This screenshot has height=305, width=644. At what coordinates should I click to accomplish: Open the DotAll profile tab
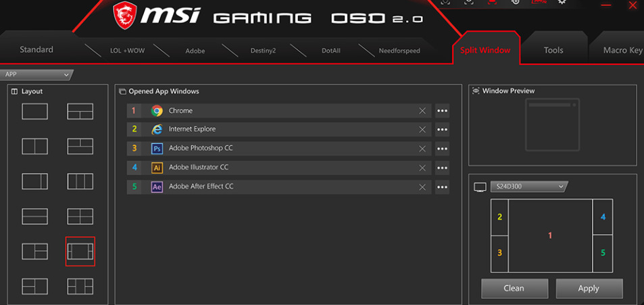click(331, 51)
